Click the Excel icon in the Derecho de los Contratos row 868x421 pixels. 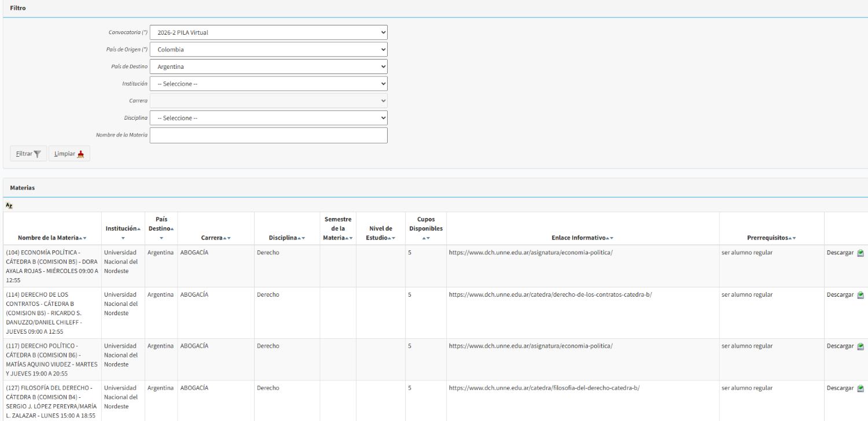(860, 295)
